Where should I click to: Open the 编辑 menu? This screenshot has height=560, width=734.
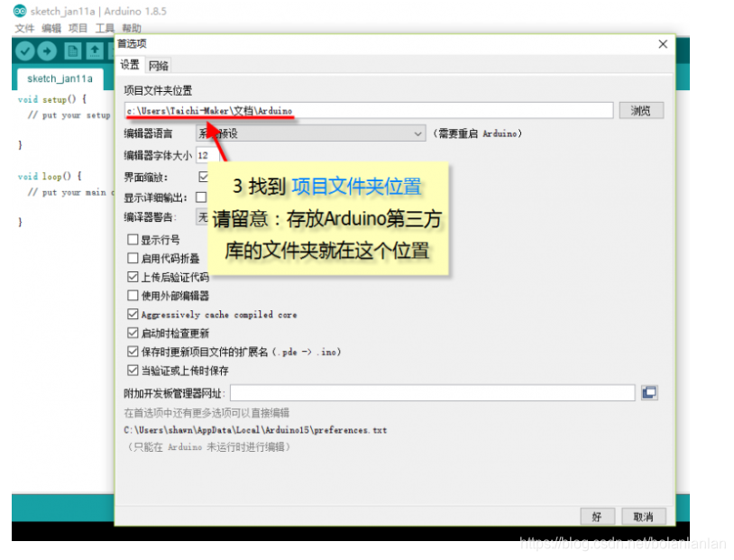tap(51, 28)
